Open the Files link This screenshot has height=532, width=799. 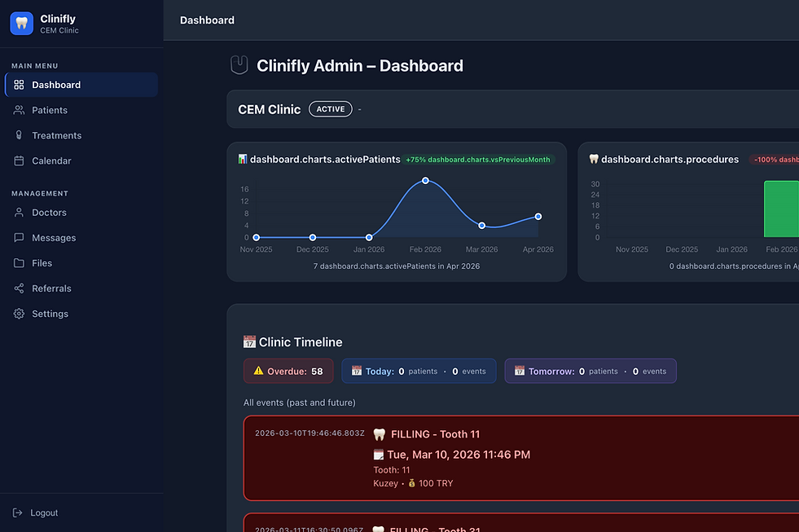(81, 263)
